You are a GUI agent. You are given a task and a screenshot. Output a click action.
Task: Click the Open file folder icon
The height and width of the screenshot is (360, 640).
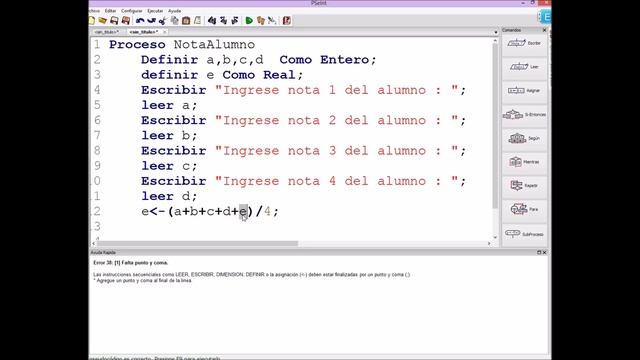(x=102, y=20)
